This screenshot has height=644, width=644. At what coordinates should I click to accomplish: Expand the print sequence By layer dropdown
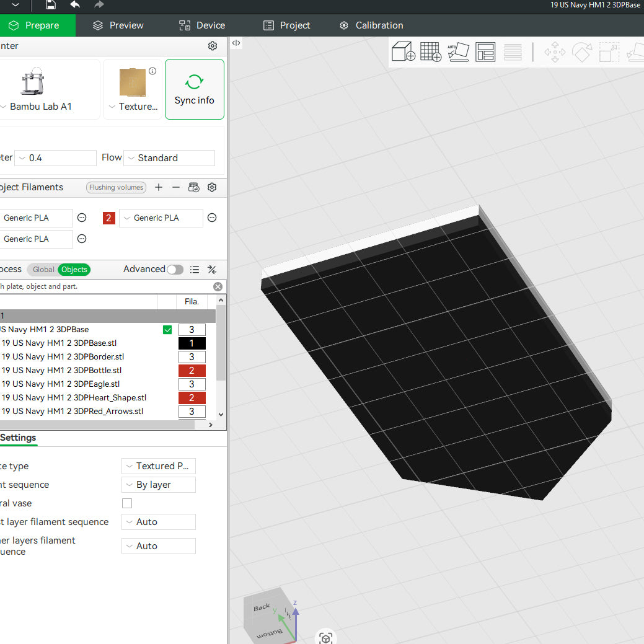[159, 485]
